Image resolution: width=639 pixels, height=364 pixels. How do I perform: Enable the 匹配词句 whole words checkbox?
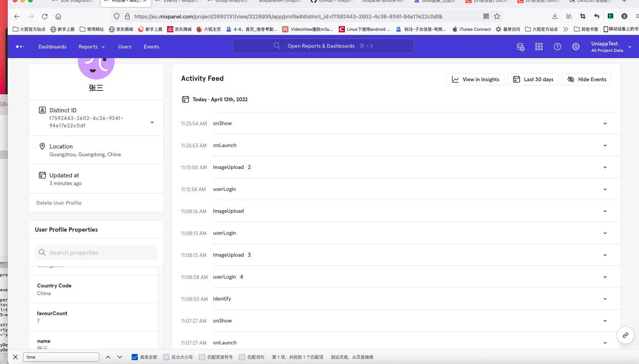(x=242, y=357)
